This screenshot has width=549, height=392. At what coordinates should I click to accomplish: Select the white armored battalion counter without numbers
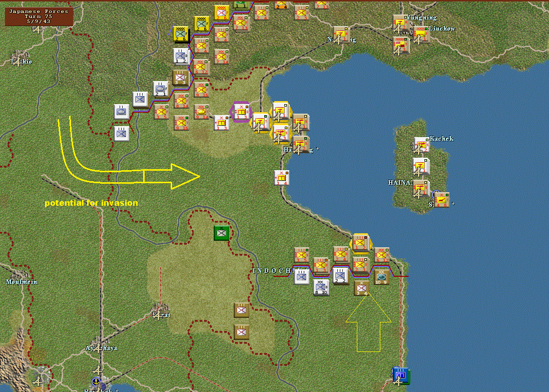tap(122, 112)
